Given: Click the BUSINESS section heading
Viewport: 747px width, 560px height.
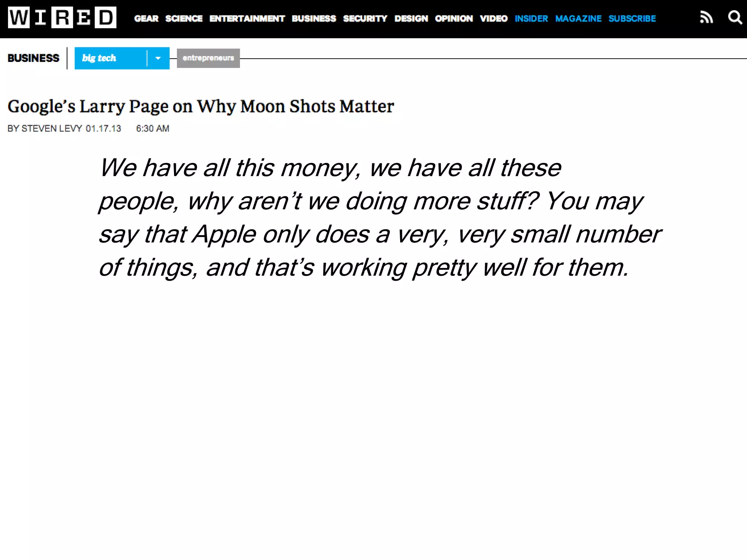Looking at the screenshot, I should tap(33, 58).
